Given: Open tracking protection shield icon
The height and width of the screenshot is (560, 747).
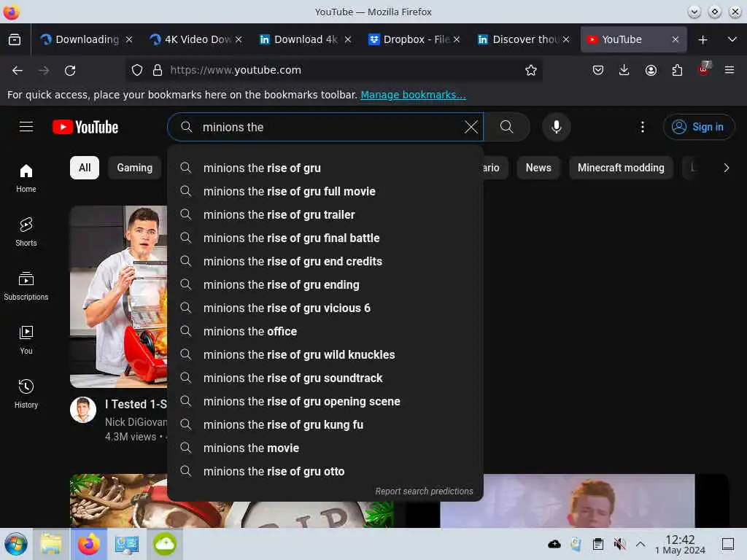Looking at the screenshot, I should (x=137, y=71).
